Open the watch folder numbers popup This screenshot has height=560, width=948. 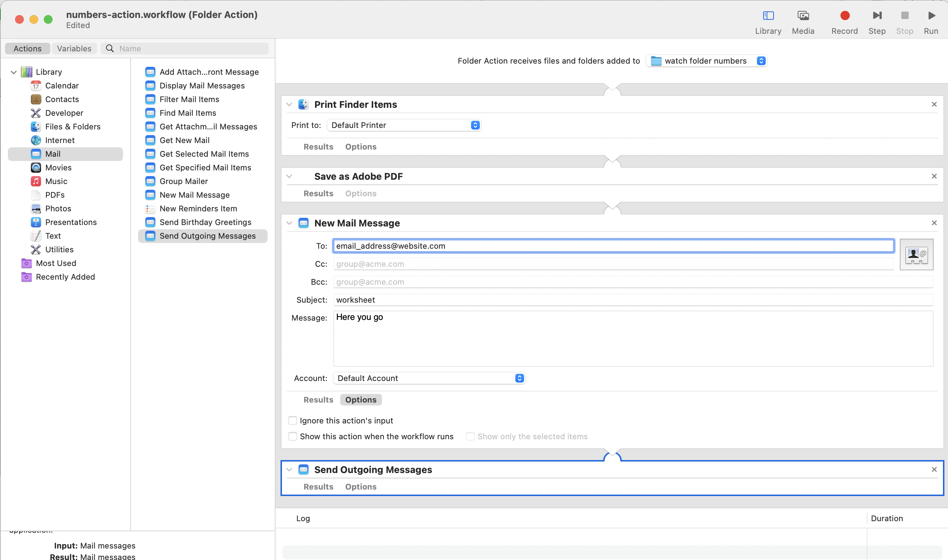706,61
